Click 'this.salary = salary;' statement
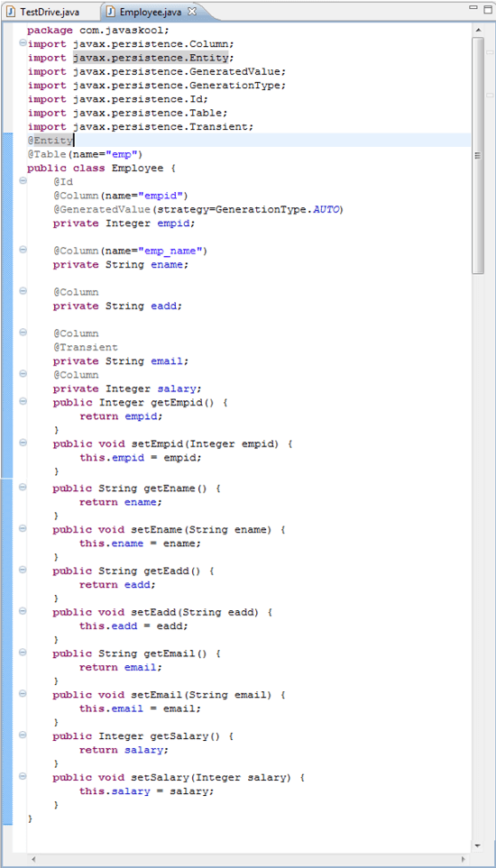This screenshot has height=868, width=496. tap(147, 791)
